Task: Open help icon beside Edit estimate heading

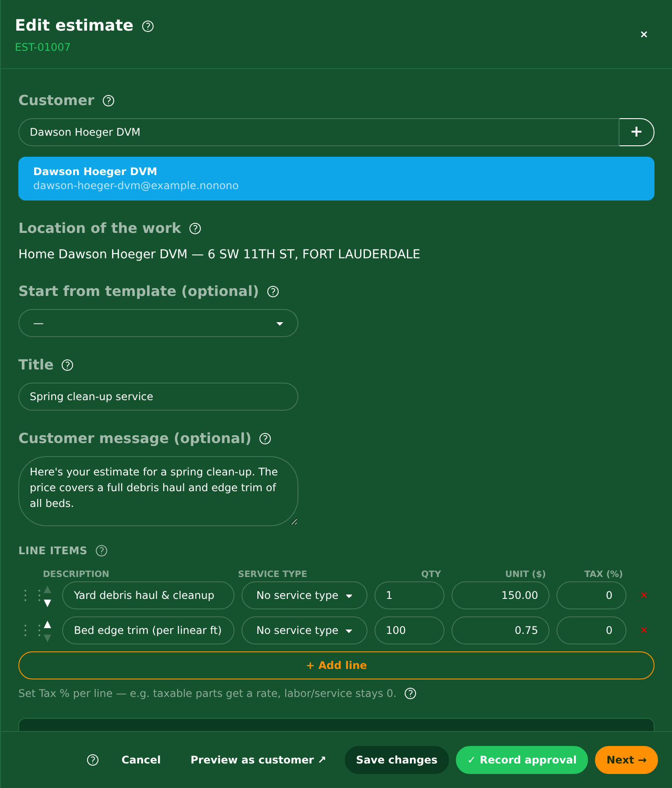Action: pos(148,26)
